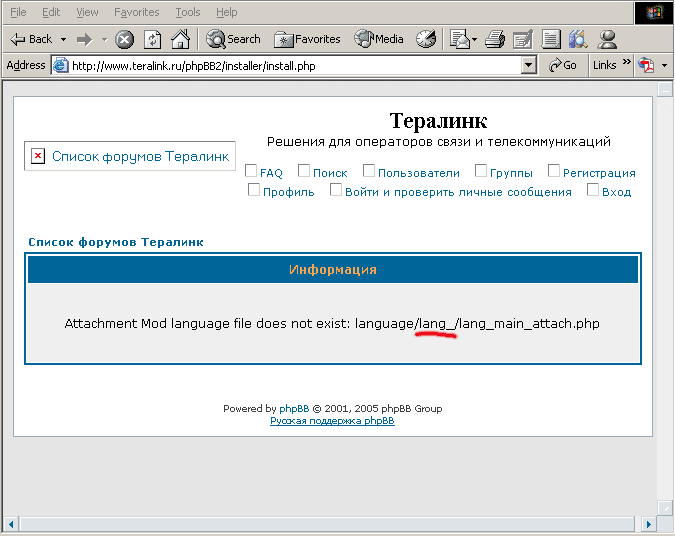Image resolution: width=675 pixels, height=536 pixels.
Task: Click the Acrobat PDF toolbar icon
Action: [646, 65]
